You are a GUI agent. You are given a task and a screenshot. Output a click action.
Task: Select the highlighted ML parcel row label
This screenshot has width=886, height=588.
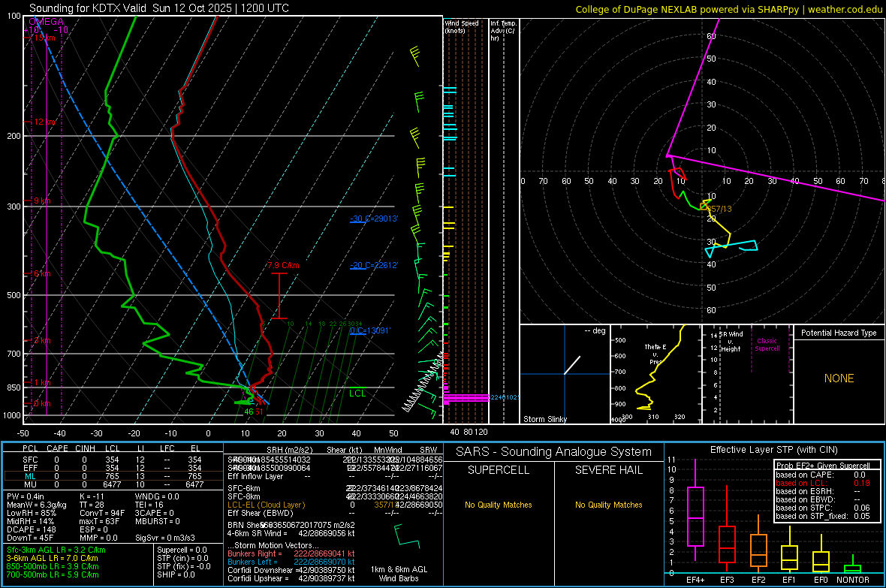[x=30, y=476]
